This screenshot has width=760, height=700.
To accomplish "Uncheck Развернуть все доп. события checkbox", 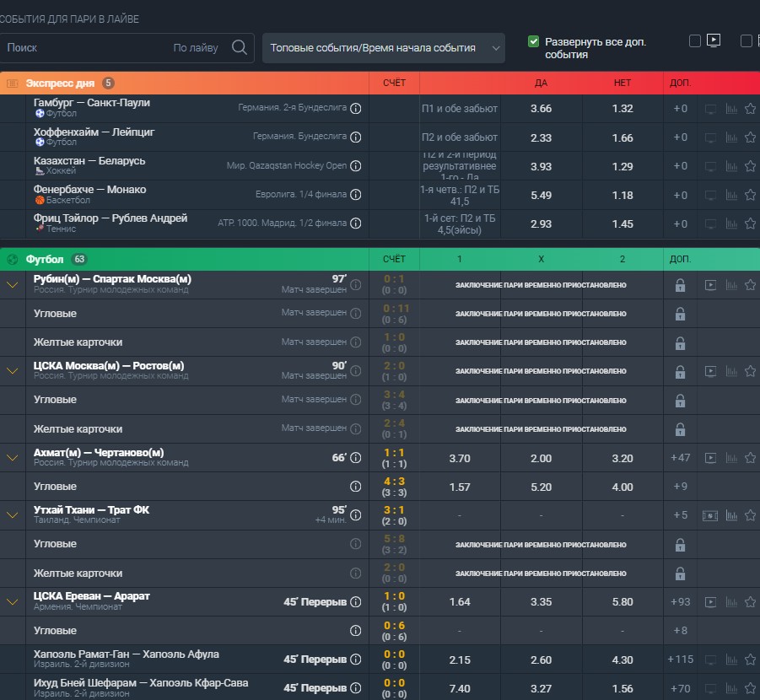I will coord(533,41).
